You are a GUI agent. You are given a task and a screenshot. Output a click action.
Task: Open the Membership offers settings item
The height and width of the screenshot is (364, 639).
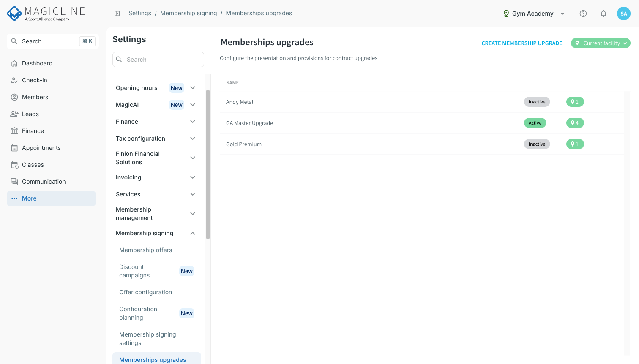(146, 250)
